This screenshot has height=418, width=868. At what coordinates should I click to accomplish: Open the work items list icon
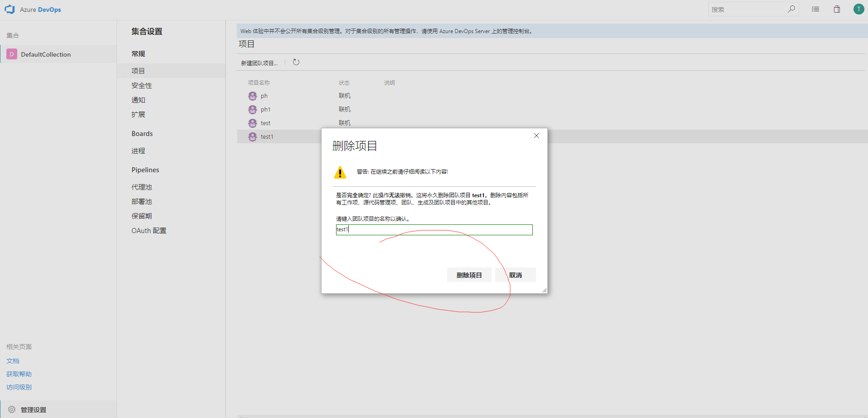(x=815, y=9)
